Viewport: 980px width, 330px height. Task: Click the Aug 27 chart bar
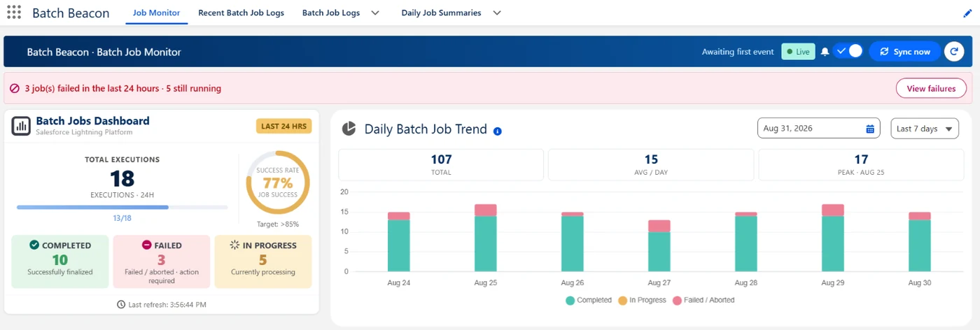[x=659, y=246]
